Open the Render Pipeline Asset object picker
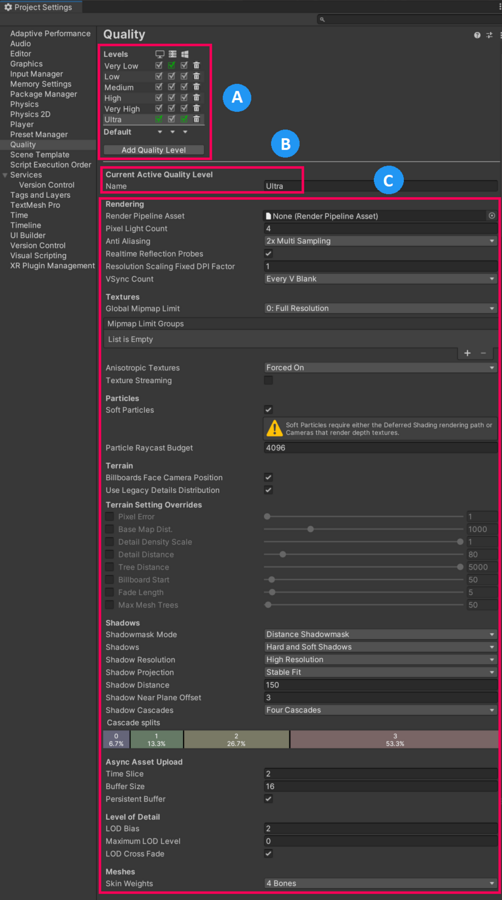 pyautogui.click(x=492, y=216)
